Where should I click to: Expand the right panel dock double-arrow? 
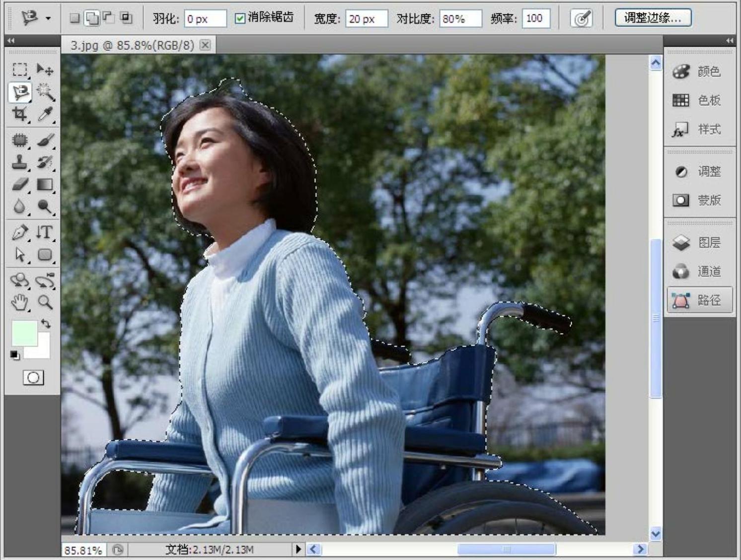(729, 41)
